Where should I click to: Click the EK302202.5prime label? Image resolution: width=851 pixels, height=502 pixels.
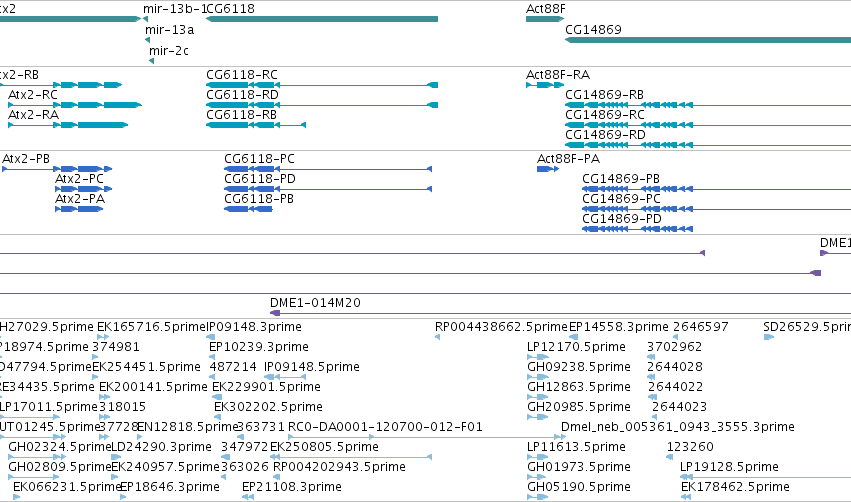pyautogui.click(x=269, y=408)
